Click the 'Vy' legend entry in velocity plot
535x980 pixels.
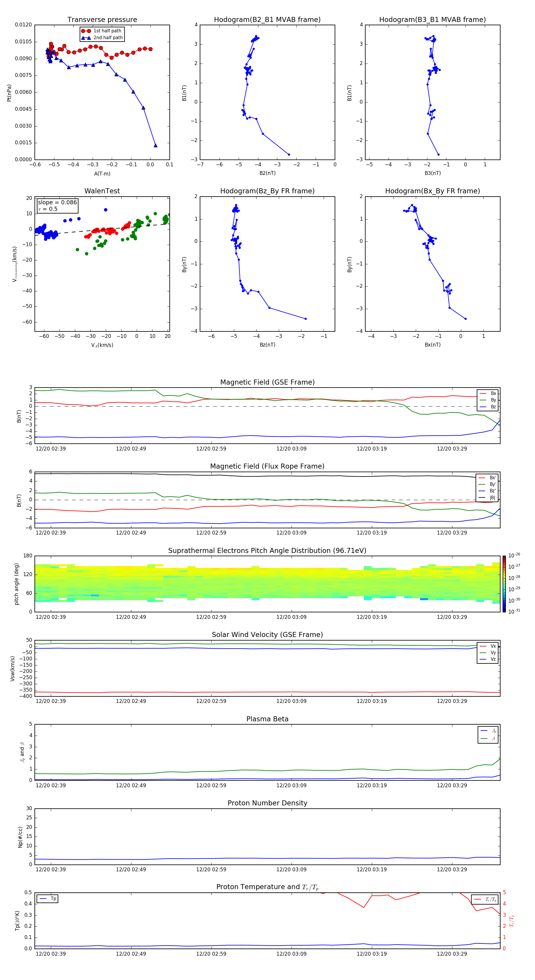(x=488, y=653)
